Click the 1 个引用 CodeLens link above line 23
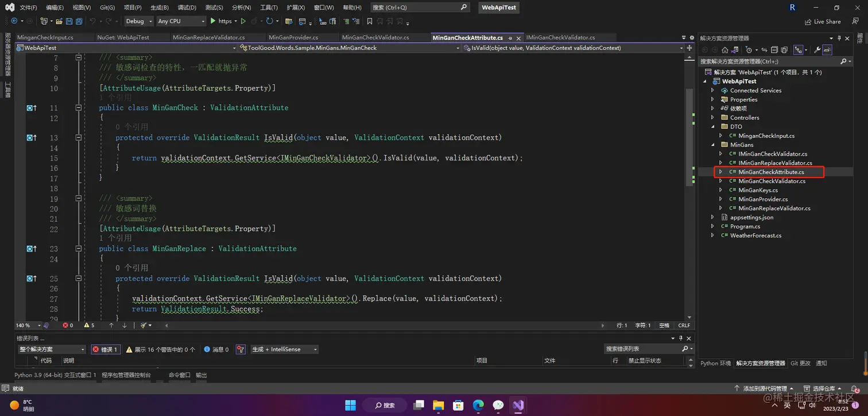The image size is (868, 416). pyautogui.click(x=115, y=238)
